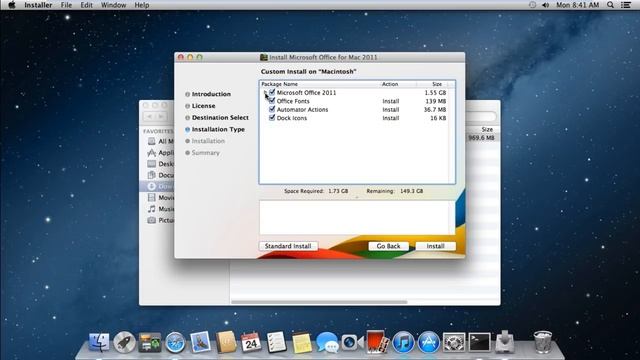Click the 1.55 GB size value
Screen dimensions: 640x360
pyautogui.click(x=435, y=93)
